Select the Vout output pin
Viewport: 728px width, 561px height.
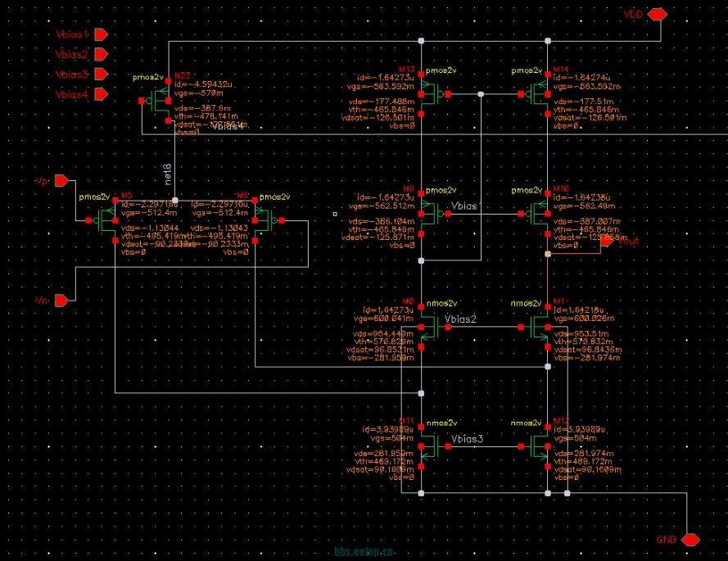coord(607,241)
